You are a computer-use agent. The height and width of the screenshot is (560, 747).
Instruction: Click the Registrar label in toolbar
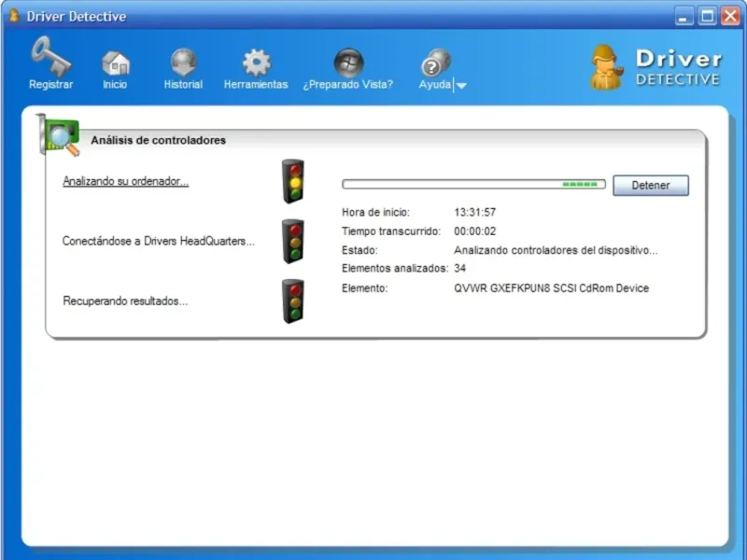50,85
